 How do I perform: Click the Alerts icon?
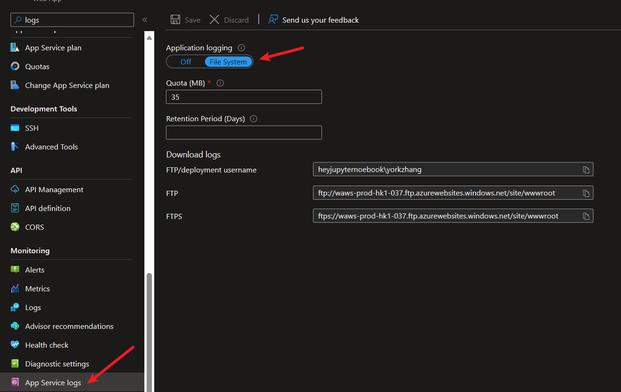point(15,270)
